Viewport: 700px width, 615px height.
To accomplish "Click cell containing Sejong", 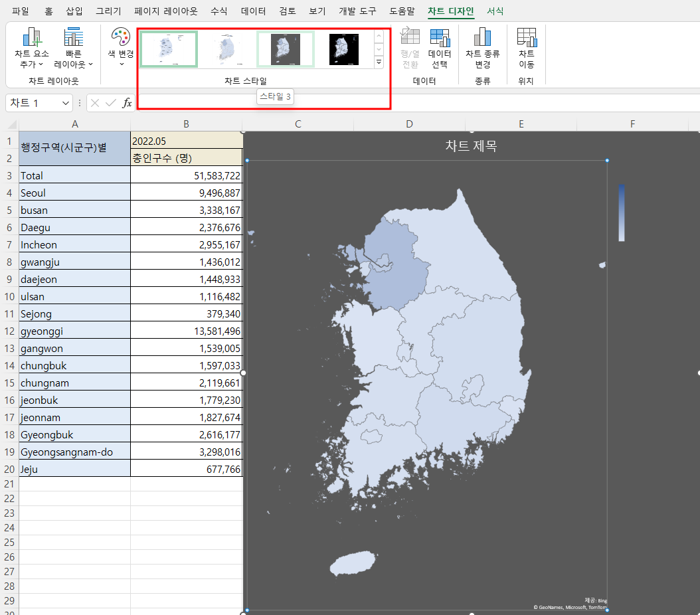I will (x=75, y=314).
